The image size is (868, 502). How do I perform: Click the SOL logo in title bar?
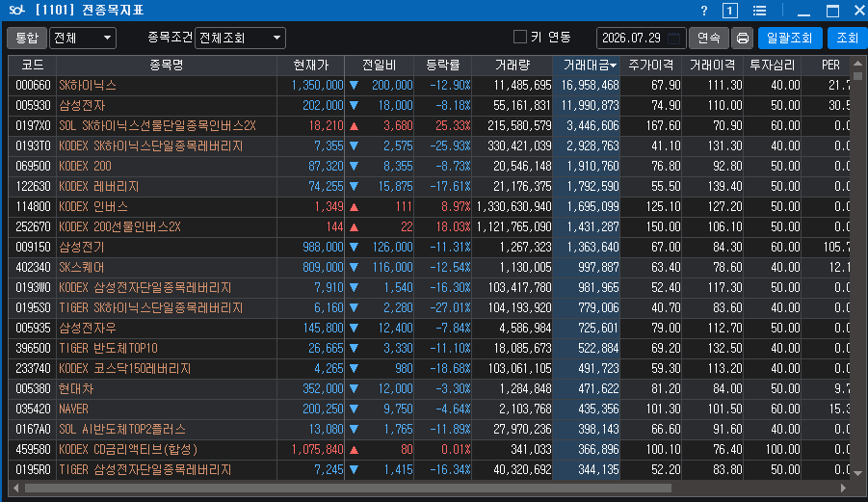pos(16,10)
